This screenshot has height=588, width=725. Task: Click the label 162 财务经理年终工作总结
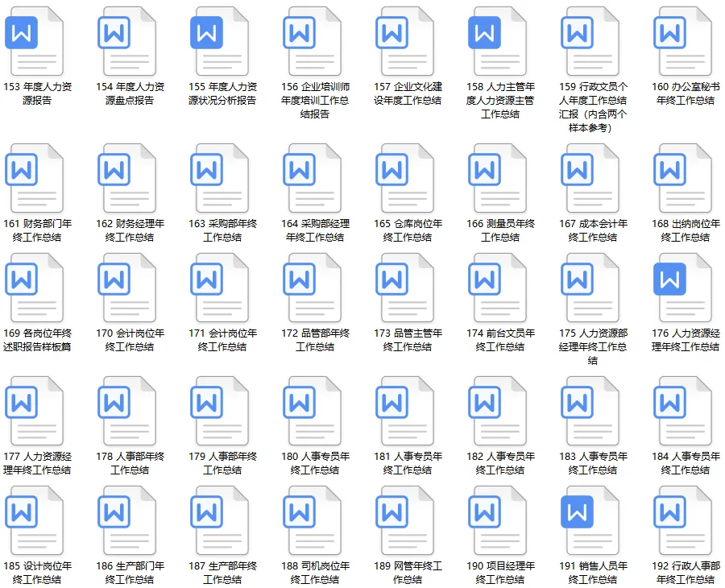point(130,230)
